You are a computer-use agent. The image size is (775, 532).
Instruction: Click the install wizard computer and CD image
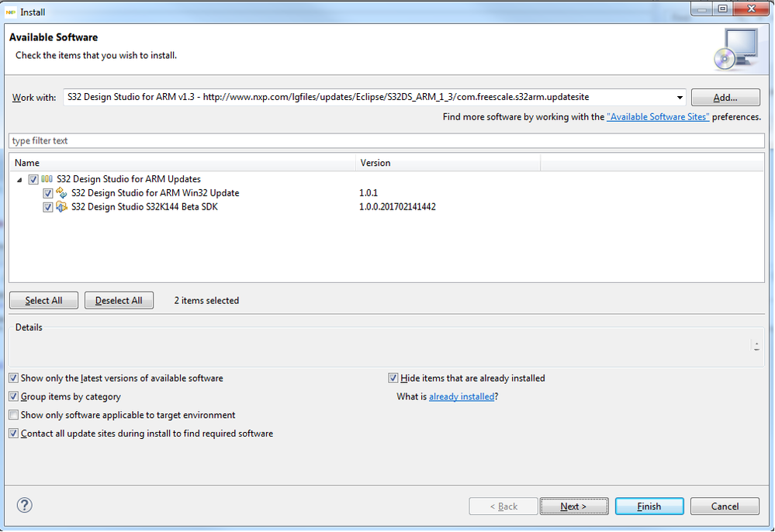click(x=736, y=50)
